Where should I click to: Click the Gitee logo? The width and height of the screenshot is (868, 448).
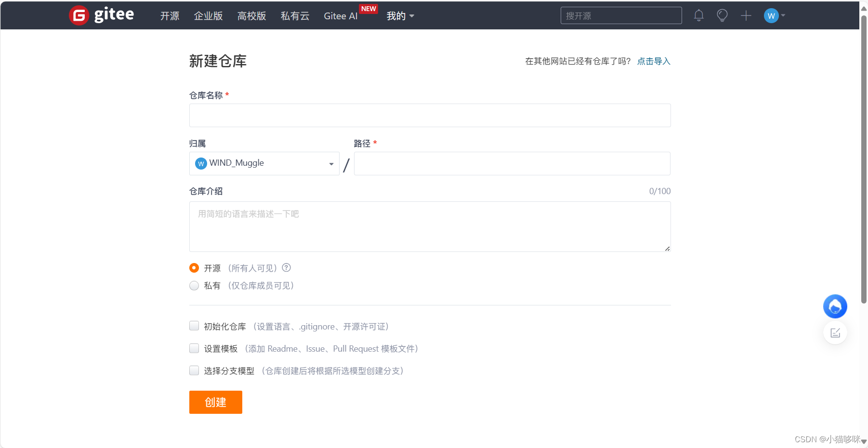click(101, 15)
